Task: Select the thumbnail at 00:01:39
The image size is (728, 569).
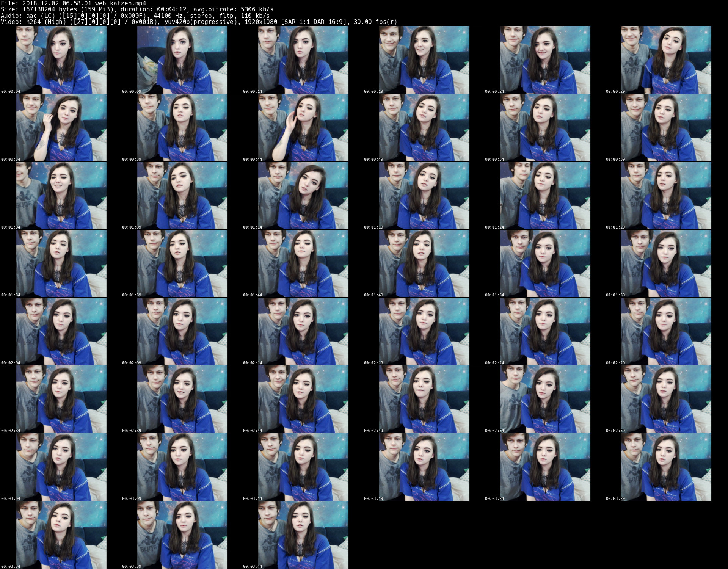Action: [182, 263]
